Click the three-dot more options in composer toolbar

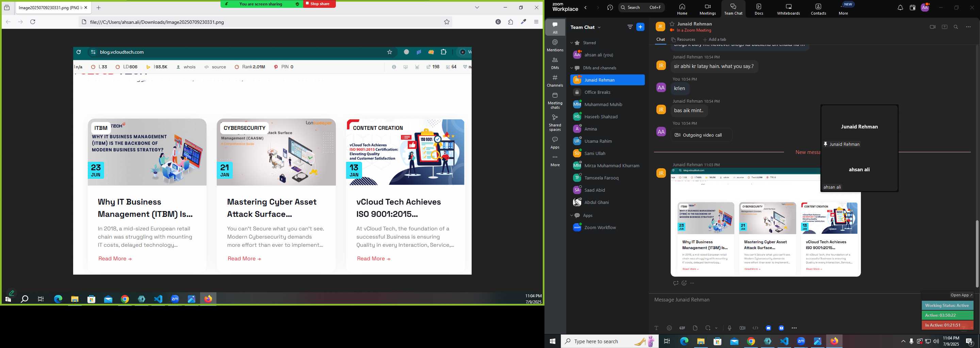tap(794, 328)
